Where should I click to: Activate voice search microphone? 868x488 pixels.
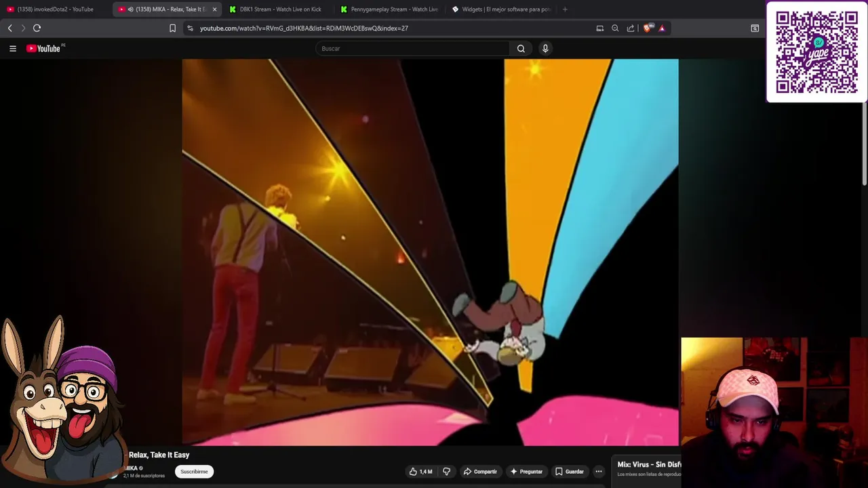tap(545, 48)
